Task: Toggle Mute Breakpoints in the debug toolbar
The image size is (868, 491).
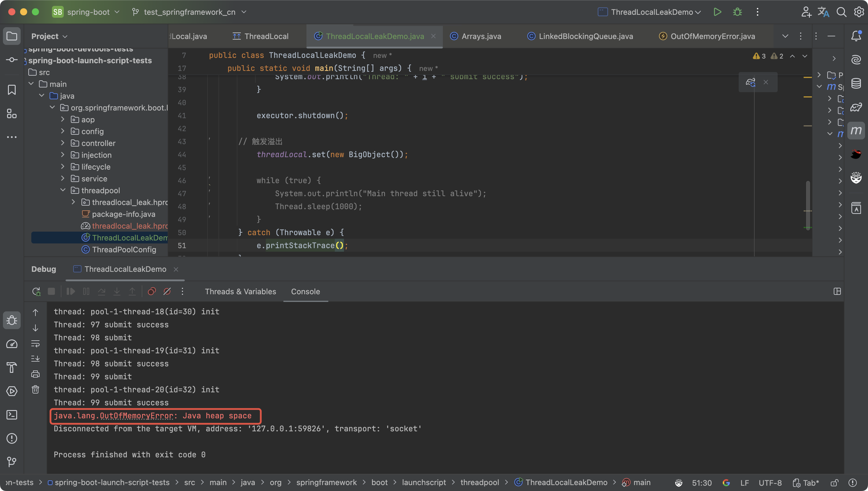Action: click(167, 291)
